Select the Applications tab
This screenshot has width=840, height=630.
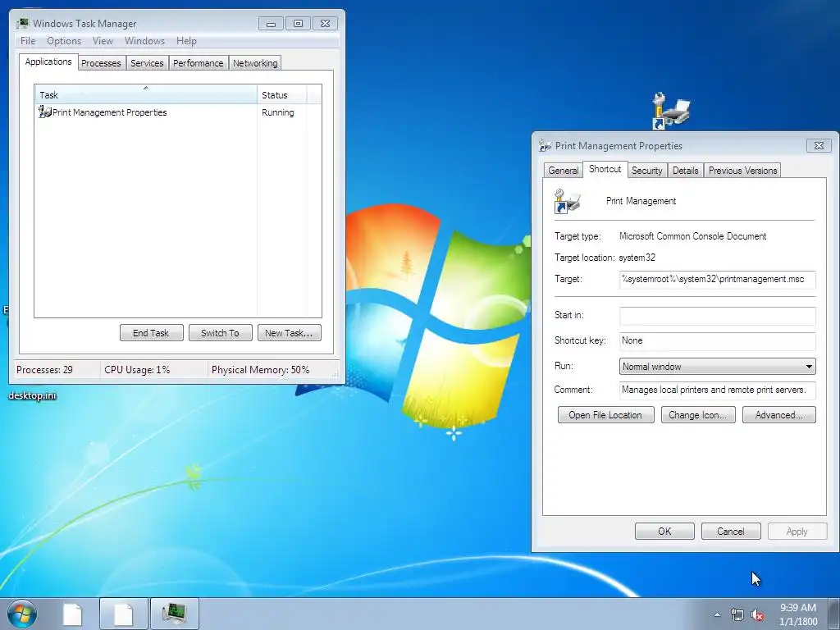pos(48,62)
